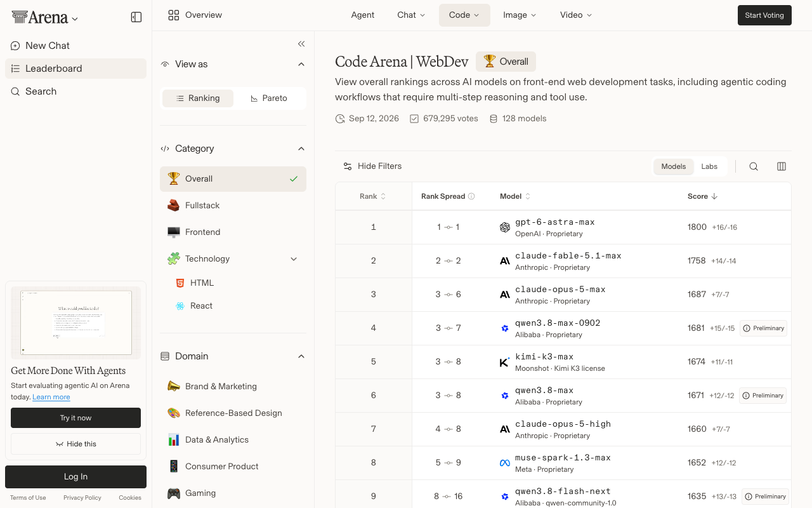Click the React atom icon

pyautogui.click(x=180, y=305)
